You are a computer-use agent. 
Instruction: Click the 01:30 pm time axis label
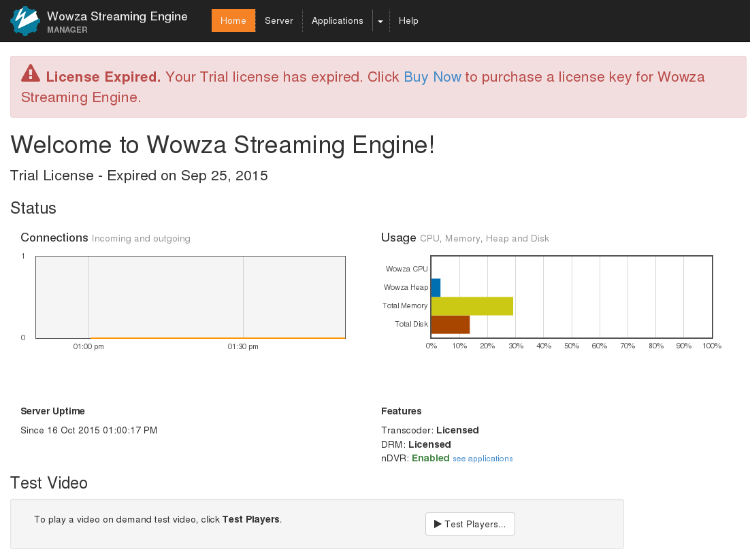click(243, 346)
